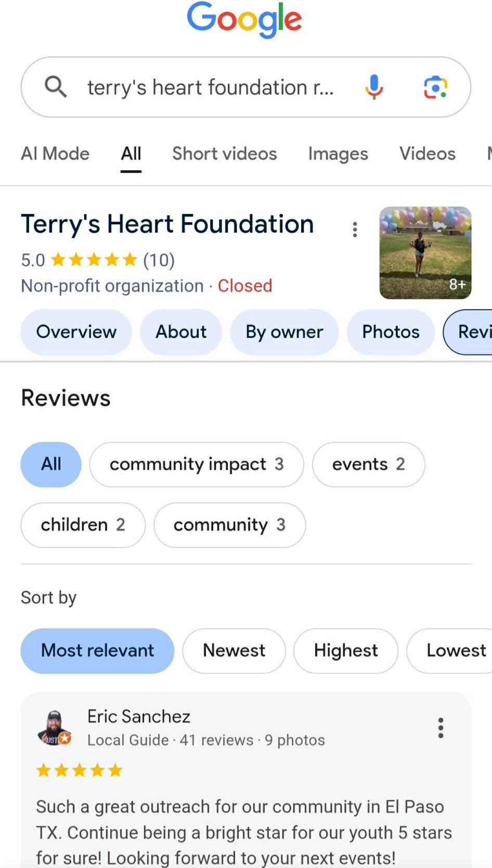Filter reviews by community impact
492x868 pixels.
[196, 464]
